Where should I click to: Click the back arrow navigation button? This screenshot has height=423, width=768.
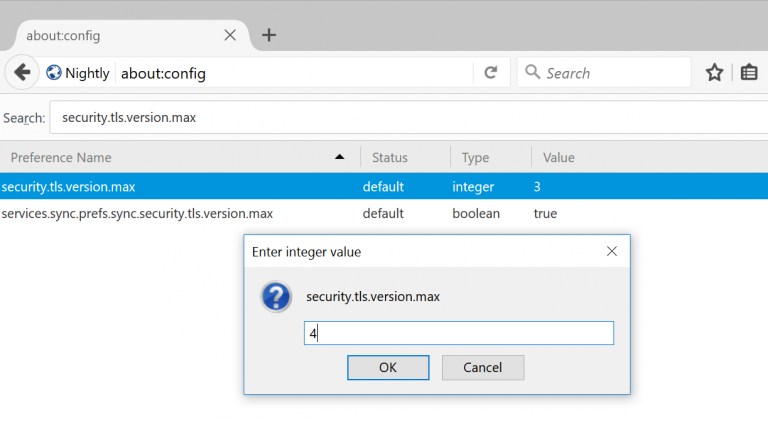22,72
